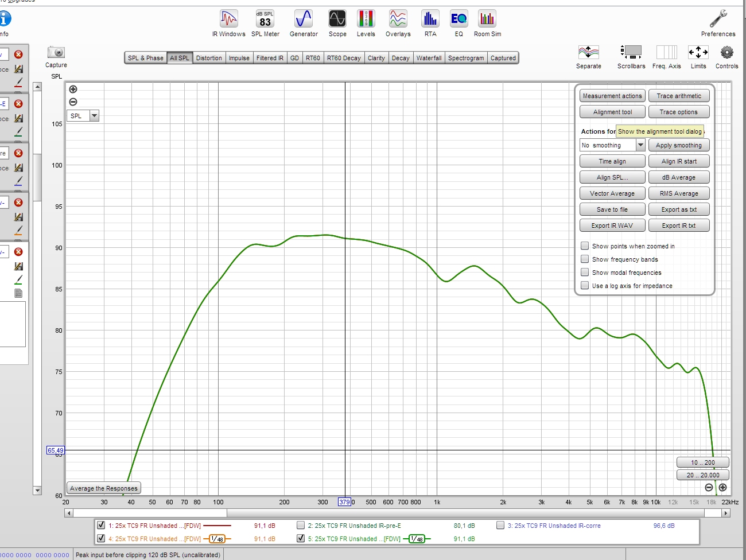Click Trace options button
Viewport: 746px width, 560px height.
click(x=679, y=112)
